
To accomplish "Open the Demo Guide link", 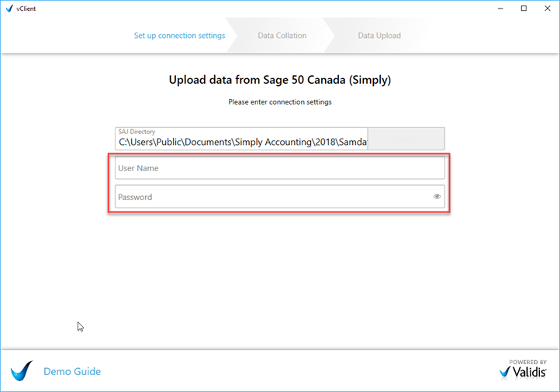I will coord(72,371).
